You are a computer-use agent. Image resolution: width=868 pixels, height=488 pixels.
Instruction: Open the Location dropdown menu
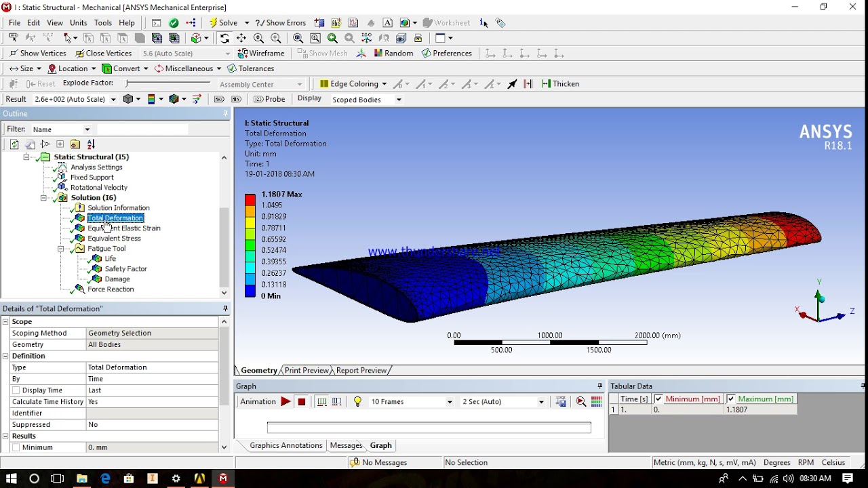(71, 68)
